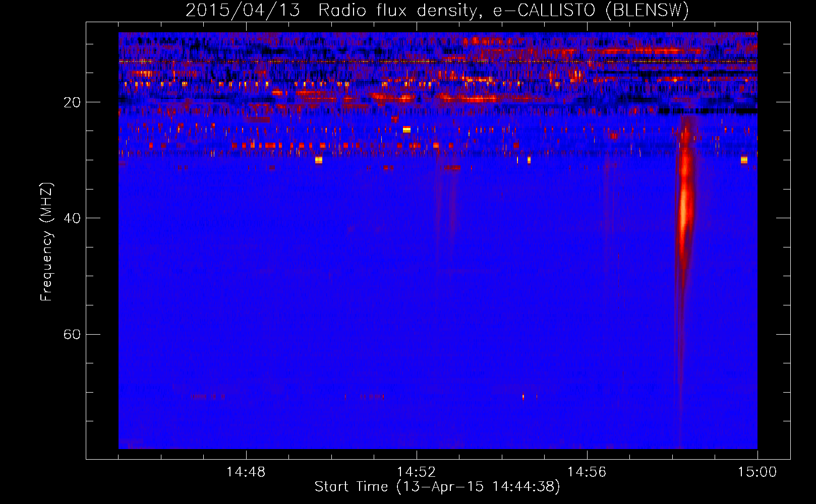The width and height of the screenshot is (816, 504).
Task: Click the 20 MHz frequency tick label
Action: click(x=72, y=102)
